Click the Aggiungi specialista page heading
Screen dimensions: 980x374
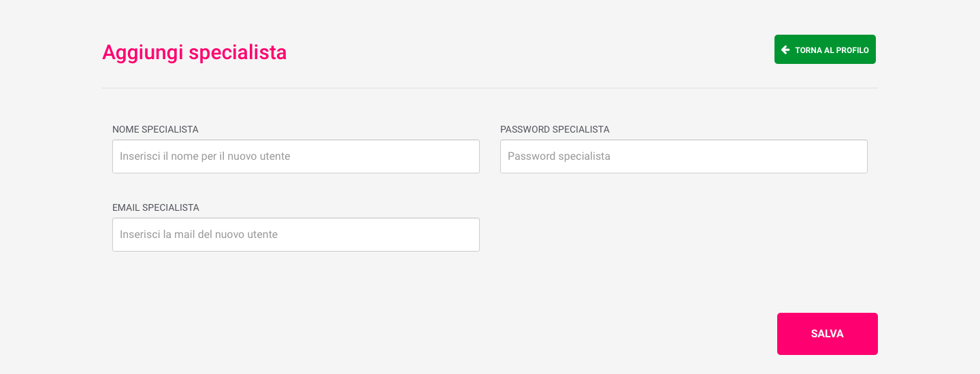click(195, 52)
